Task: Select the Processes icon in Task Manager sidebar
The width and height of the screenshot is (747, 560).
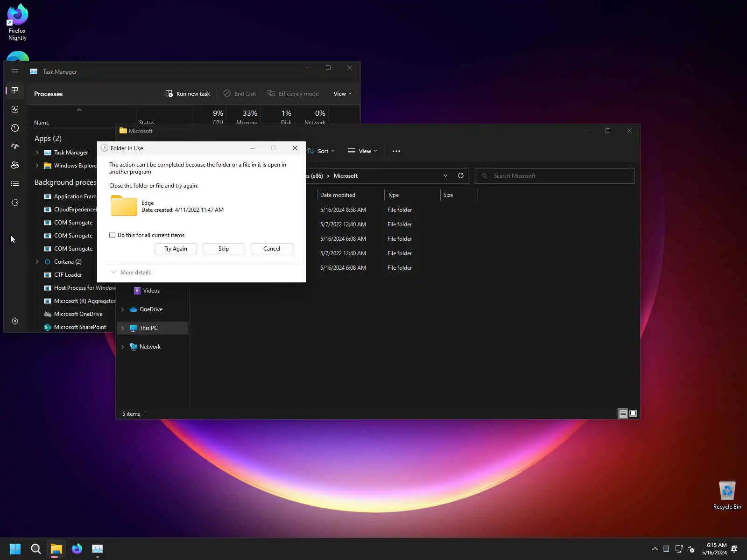Action: tap(15, 90)
